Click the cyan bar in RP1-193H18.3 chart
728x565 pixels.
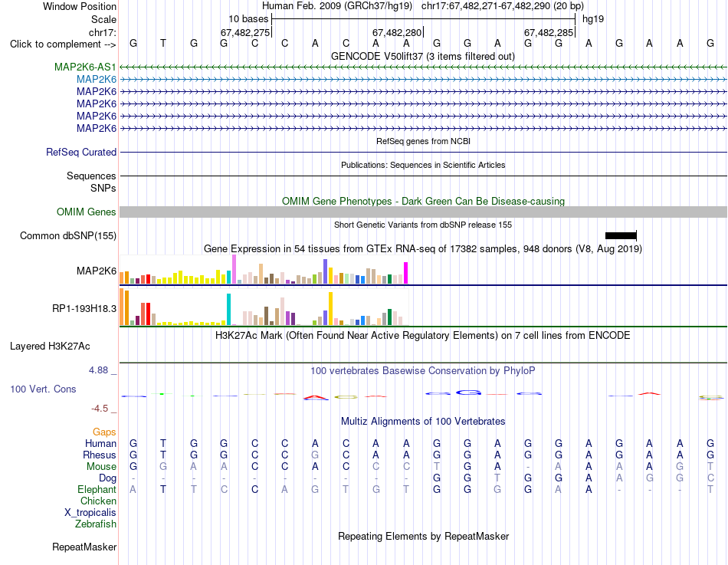click(x=228, y=310)
